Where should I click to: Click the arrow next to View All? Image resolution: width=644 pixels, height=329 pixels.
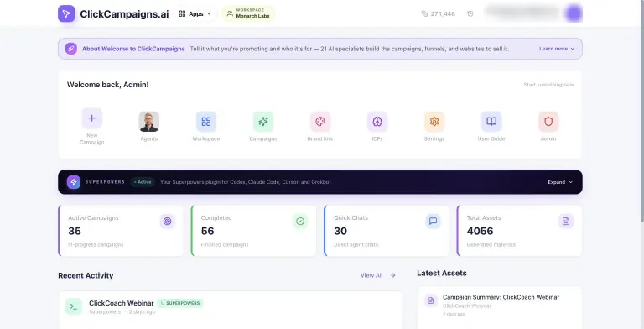[x=393, y=275]
